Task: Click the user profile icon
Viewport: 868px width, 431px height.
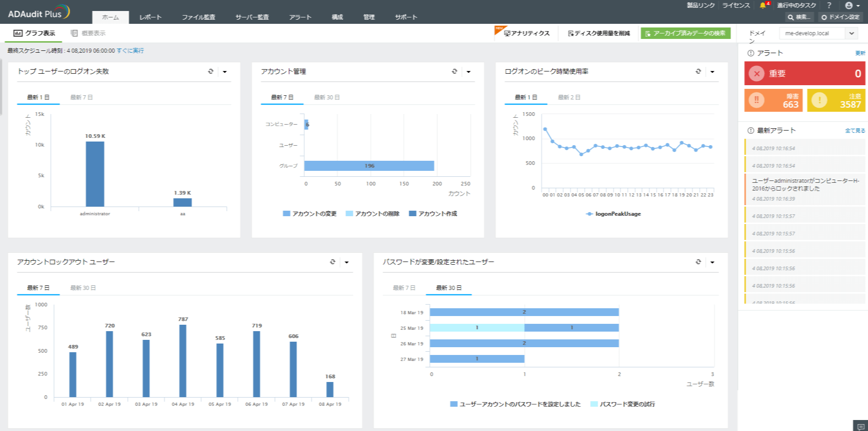Action: click(x=850, y=5)
